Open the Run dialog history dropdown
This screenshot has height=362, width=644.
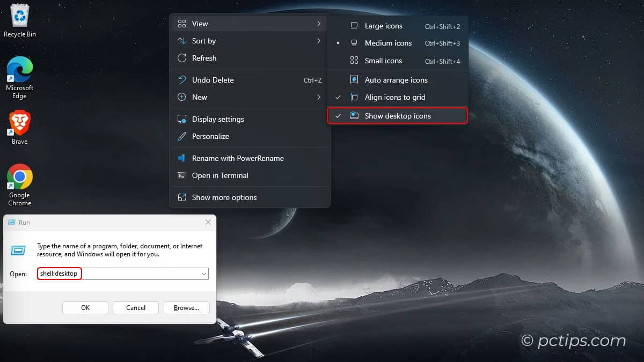(204, 274)
